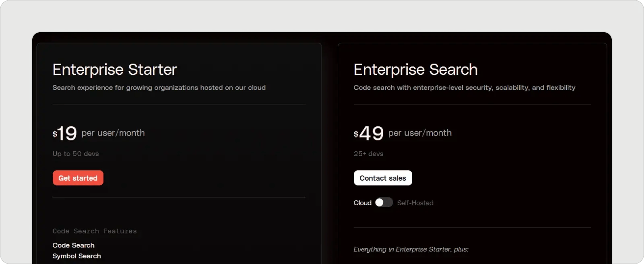Click the red Get started button
Image resolution: width=644 pixels, height=264 pixels.
(78, 178)
